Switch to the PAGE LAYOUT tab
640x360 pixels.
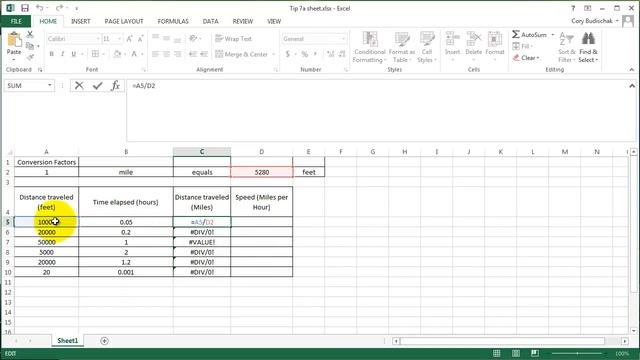pos(124,21)
